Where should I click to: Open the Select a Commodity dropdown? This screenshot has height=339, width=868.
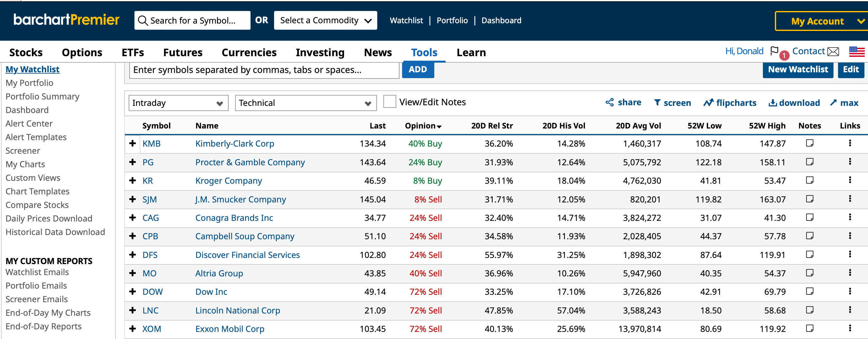pos(325,21)
